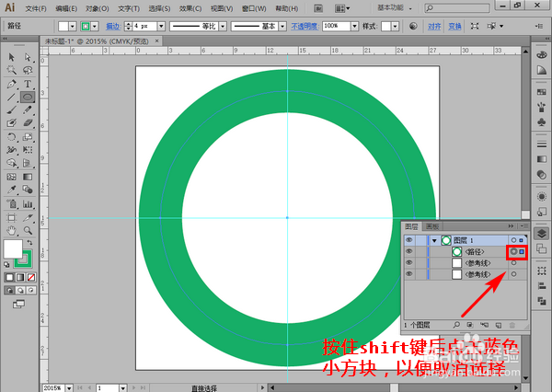This screenshot has height=392, width=552.
Task: Open 文件(F) menu
Action: point(36,8)
